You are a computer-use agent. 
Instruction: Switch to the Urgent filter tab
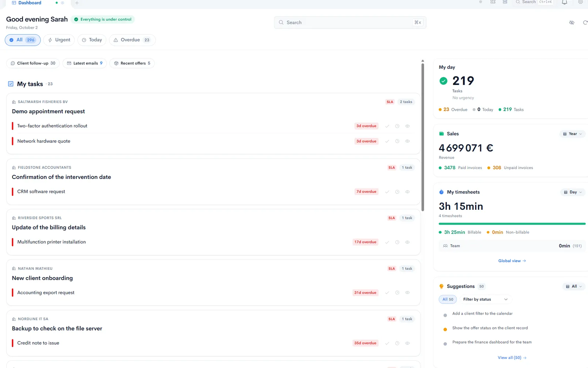[x=59, y=40]
